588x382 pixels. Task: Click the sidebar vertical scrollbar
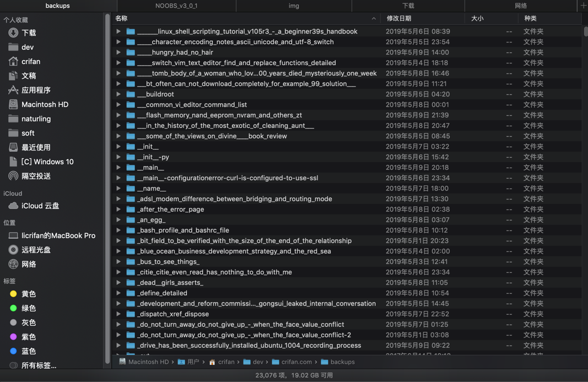pyautogui.click(x=107, y=190)
